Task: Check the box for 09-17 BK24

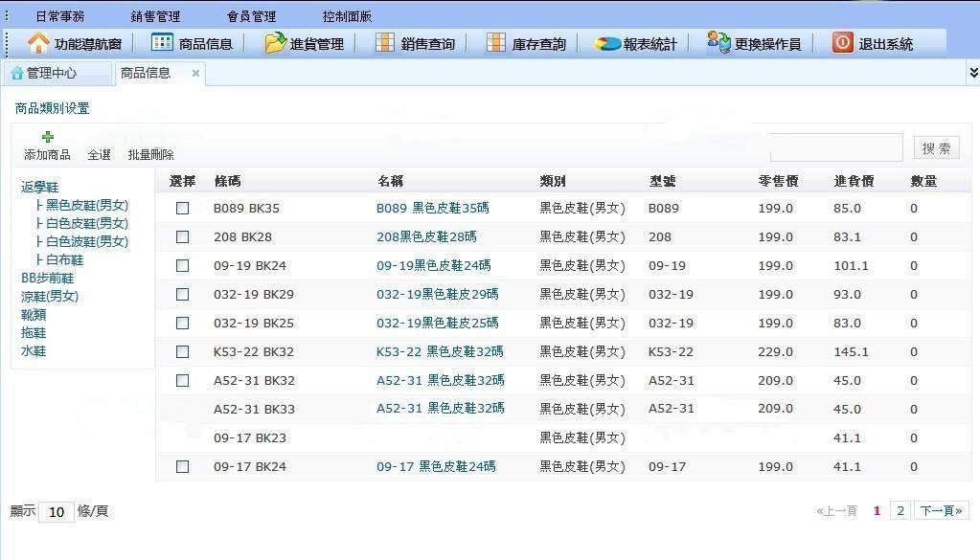Action: click(x=183, y=466)
